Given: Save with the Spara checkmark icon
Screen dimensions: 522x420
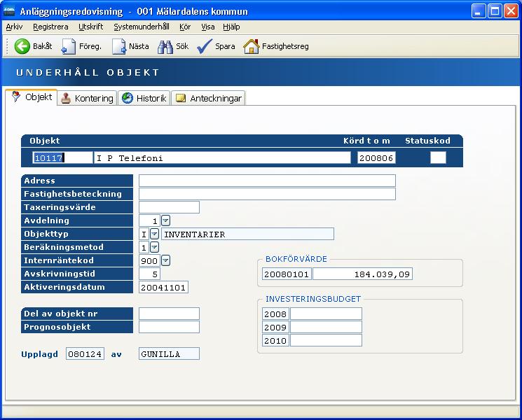Looking at the screenshot, I should click(x=205, y=46).
